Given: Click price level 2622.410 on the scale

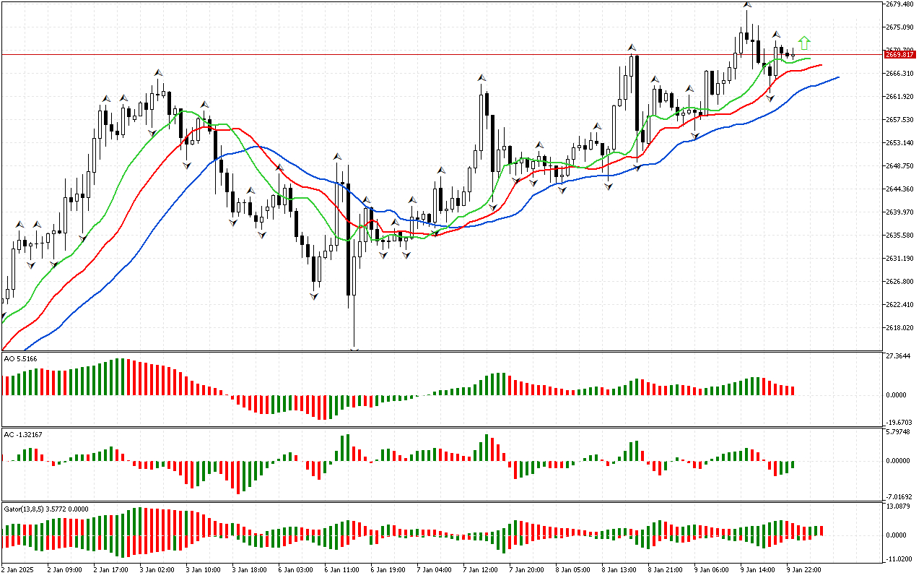Looking at the screenshot, I should coord(899,305).
